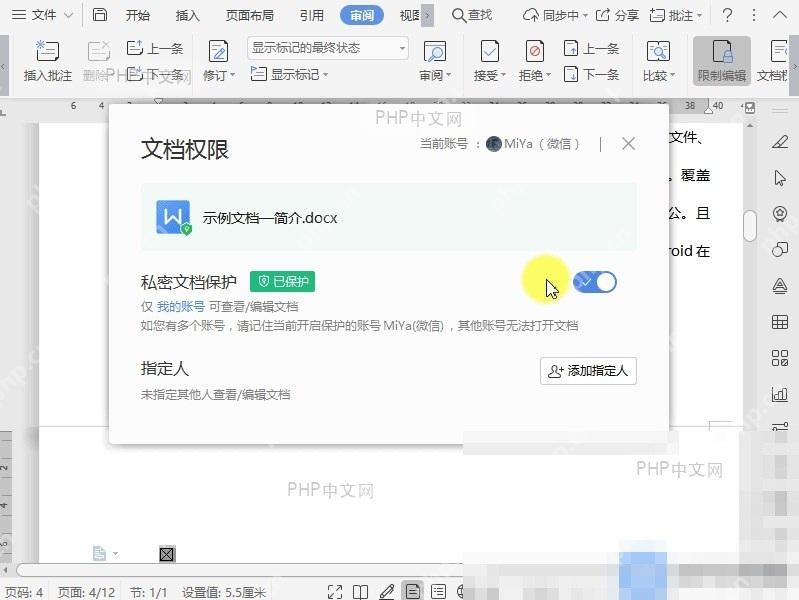This screenshot has height=600, width=799.
Task: Select the 审阅 tab
Action: 362,15
